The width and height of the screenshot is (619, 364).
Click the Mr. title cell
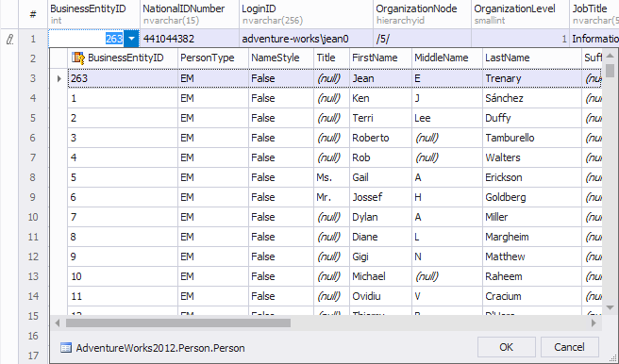[x=331, y=197]
